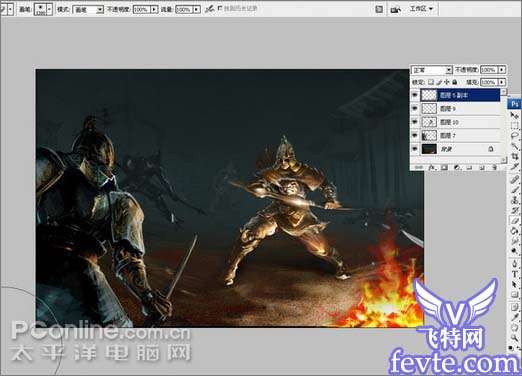This screenshot has width=522, height=376.
Task: Add a layer style with fx icon
Action: point(432,167)
